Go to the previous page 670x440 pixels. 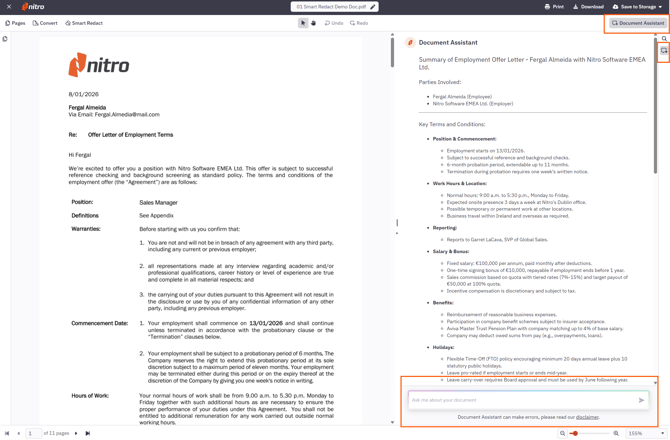(18, 433)
